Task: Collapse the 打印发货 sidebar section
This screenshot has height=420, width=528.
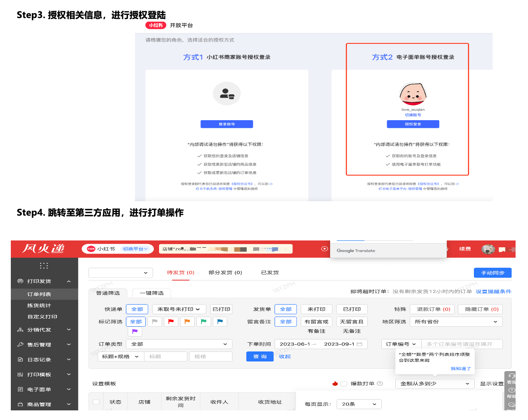Action: pyautogui.click(x=69, y=281)
